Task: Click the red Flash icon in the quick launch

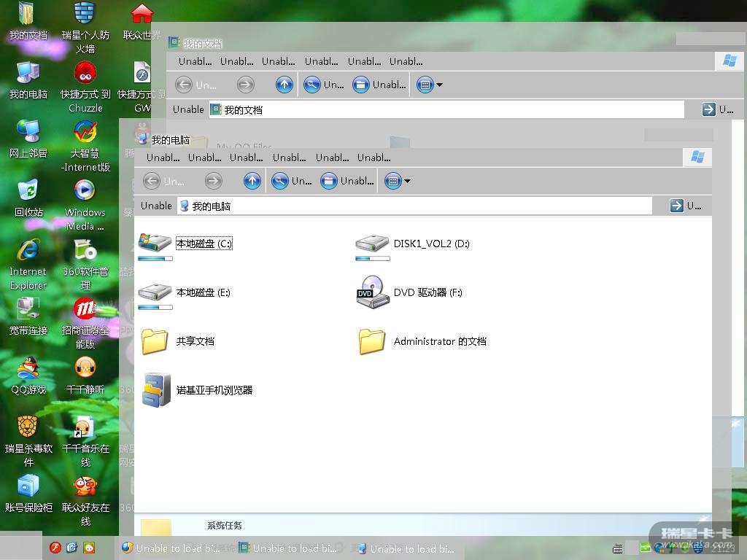Action: point(55,548)
